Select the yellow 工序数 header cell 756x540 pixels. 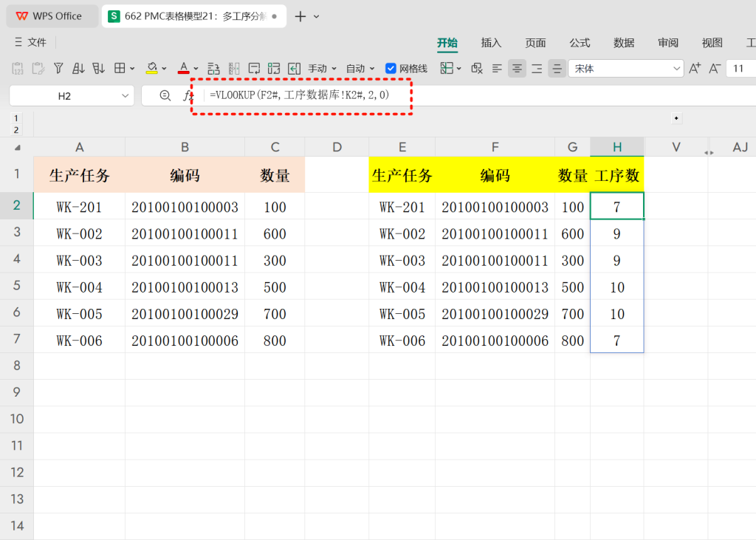coord(617,174)
